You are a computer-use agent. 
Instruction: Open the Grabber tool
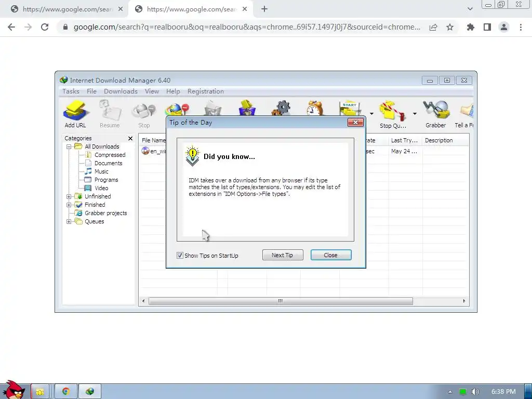click(436, 114)
